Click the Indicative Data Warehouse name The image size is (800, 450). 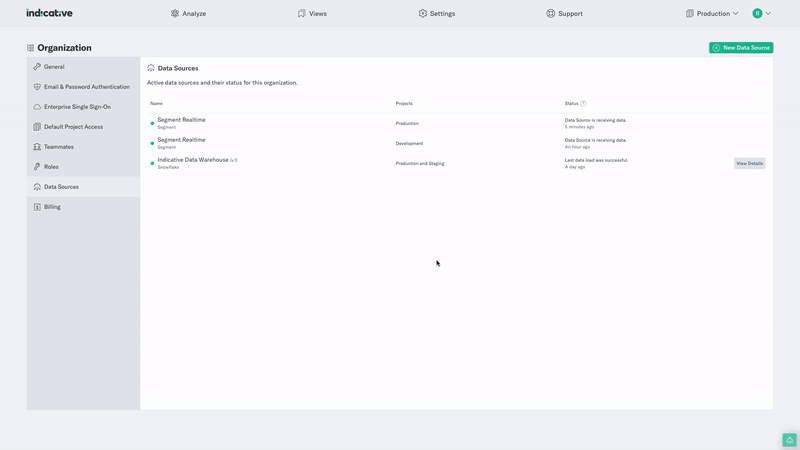point(193,160)
